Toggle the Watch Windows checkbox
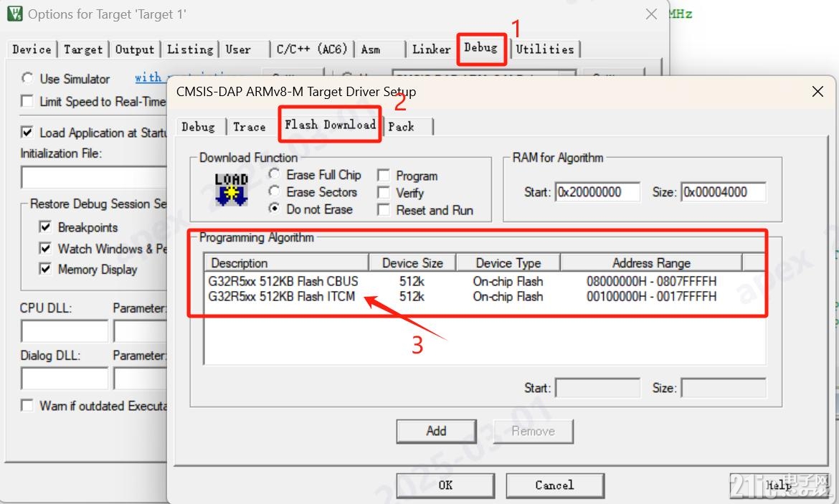The width and height of the screenshot is (839, 504). (x=45, y=249)
